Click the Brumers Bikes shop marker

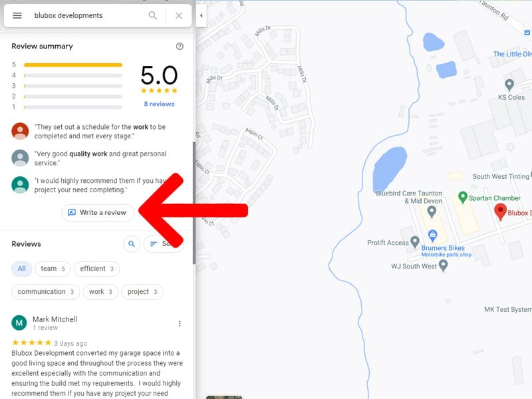click(432, 235)
